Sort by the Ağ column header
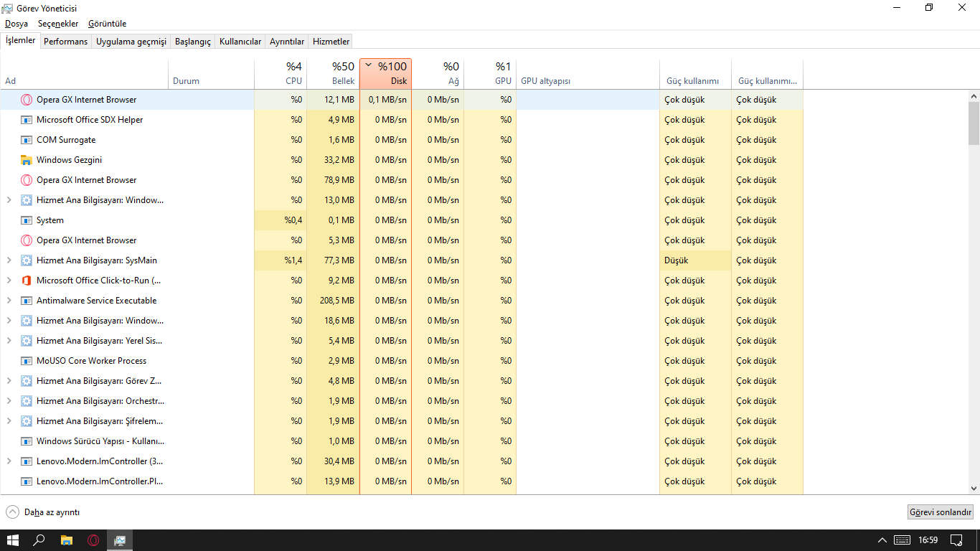The height and width of the screenshot is (551, 980). 438,74
